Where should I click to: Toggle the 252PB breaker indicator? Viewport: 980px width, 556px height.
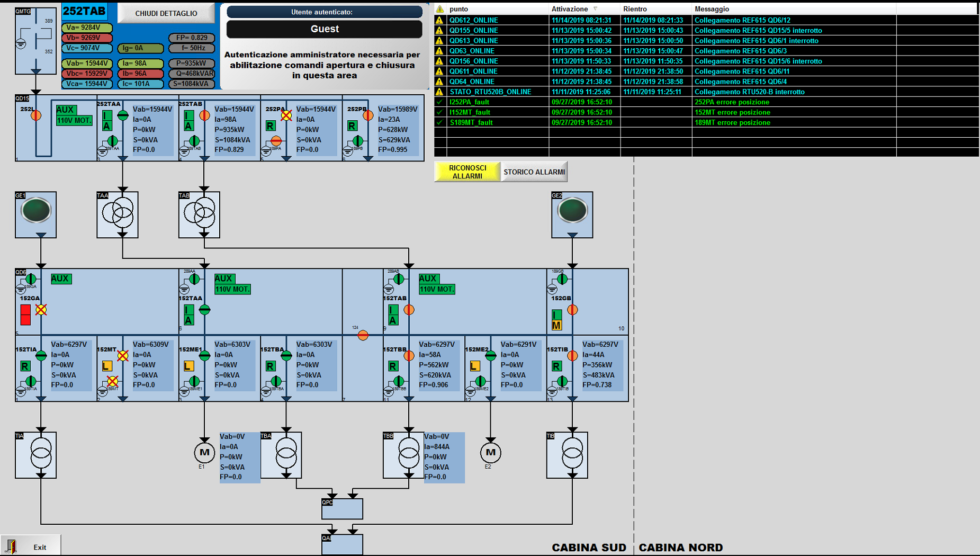368,115
